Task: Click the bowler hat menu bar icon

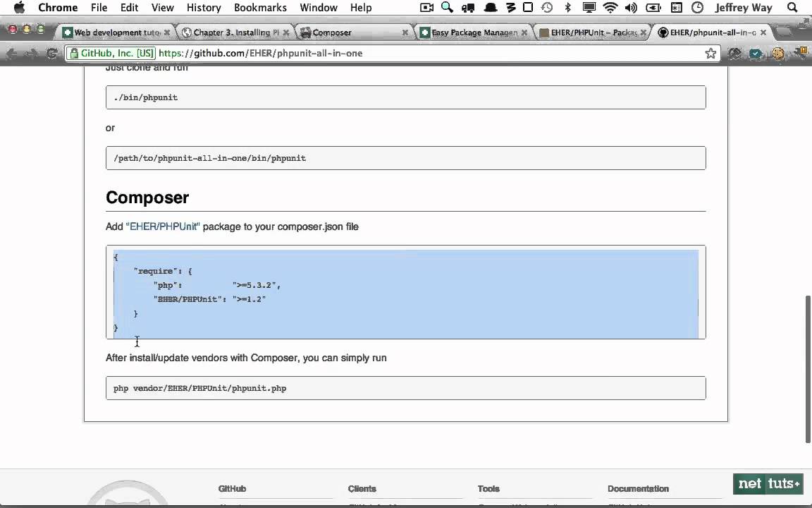Action: pos(490,7)
